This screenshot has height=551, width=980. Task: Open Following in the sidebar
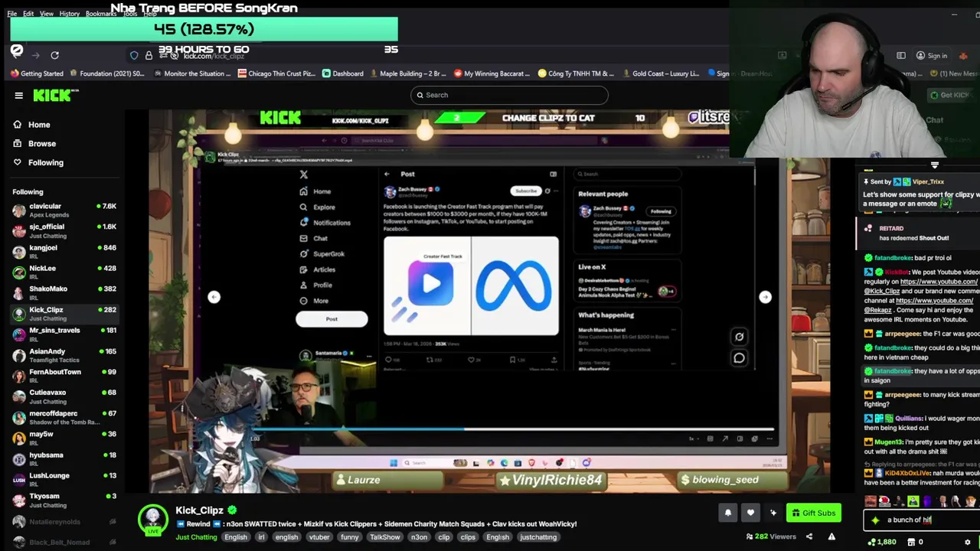[38, 162]
